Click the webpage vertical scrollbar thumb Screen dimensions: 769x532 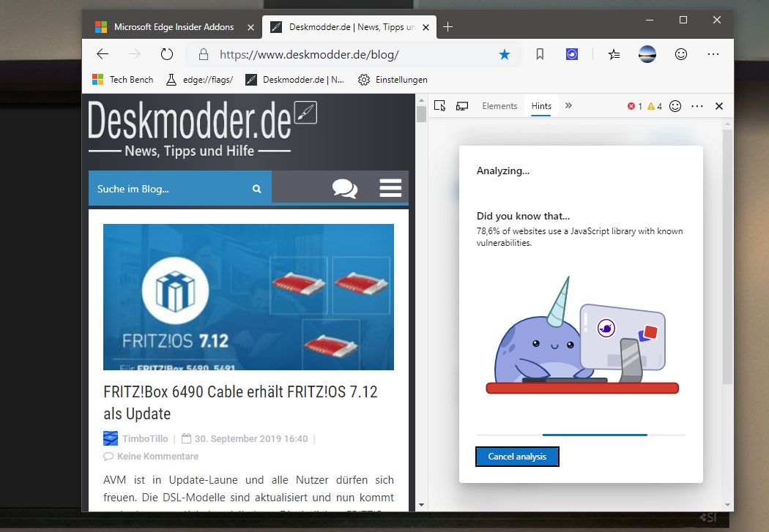[421, 113]
